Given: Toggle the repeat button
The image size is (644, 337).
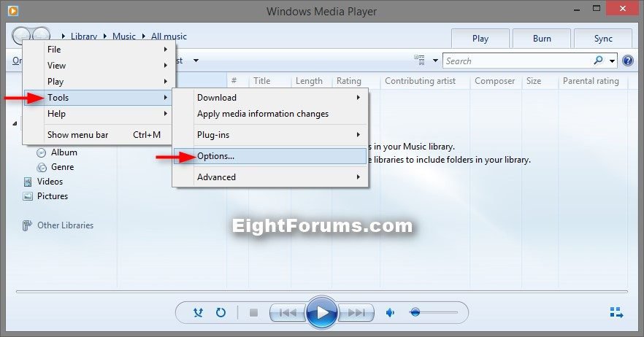Looking at the screenshot, I should (x=221, y=313).
